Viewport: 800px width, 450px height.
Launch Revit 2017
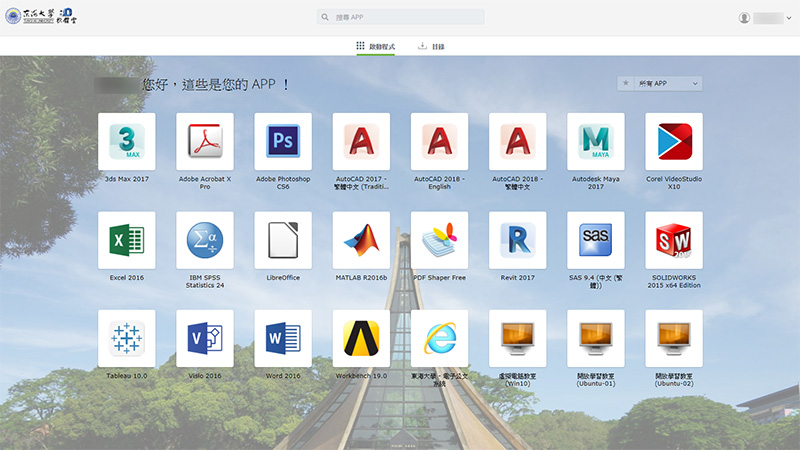(x=518, y=240)
